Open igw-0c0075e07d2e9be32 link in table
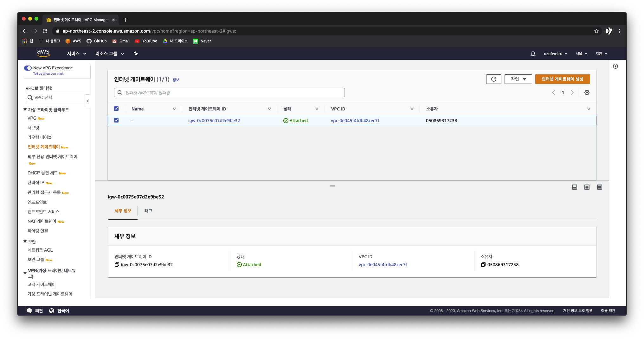Image resolution: width=644 pixels, height=339 pixels. [214, 121]
